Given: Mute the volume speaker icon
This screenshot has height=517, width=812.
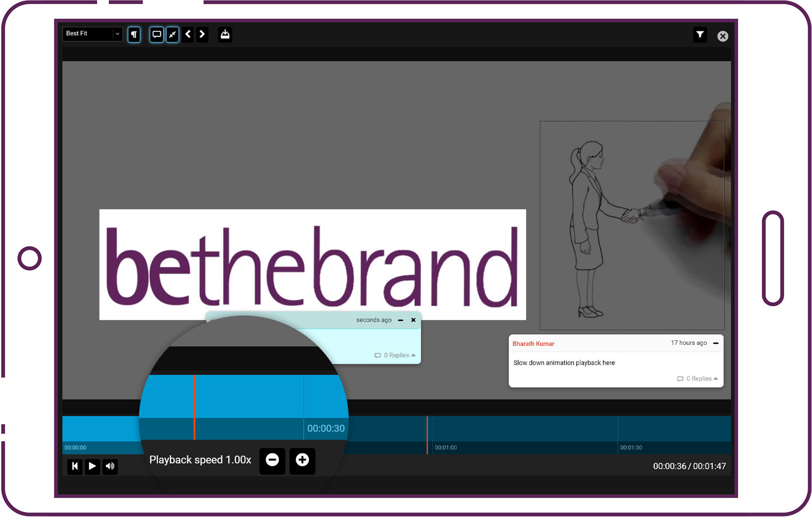Looking at the screenshot, I should pos(110,466).
